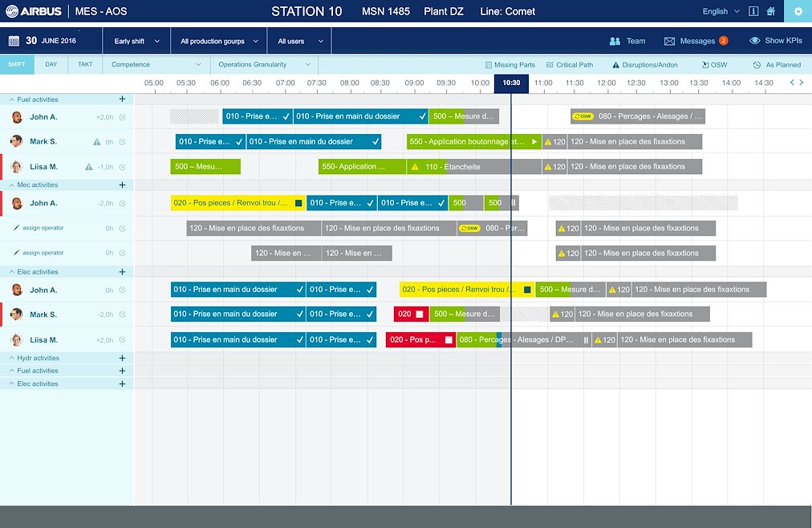Click checkmark on Liisa M. Elec 010 - Prise en main du dossier
Image resolution: width=812 pixels, height=528 pixels.
pyautogui.click(x=299, y=340)
